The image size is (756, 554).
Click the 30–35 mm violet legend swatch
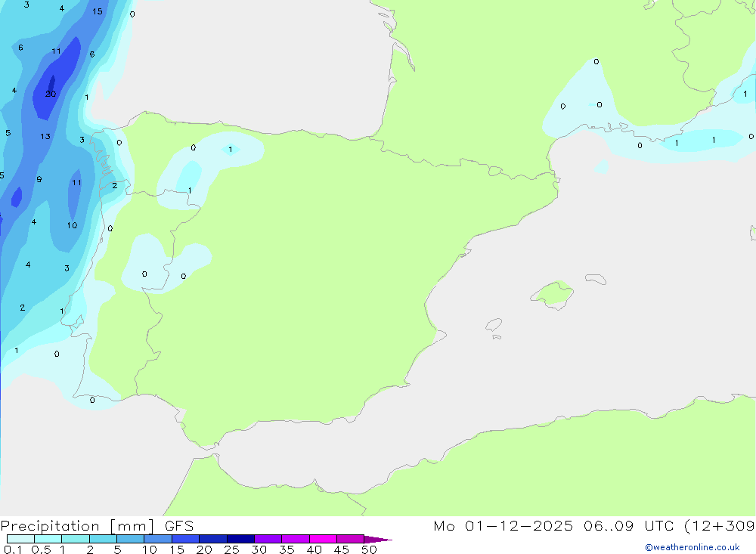[268, 539]
